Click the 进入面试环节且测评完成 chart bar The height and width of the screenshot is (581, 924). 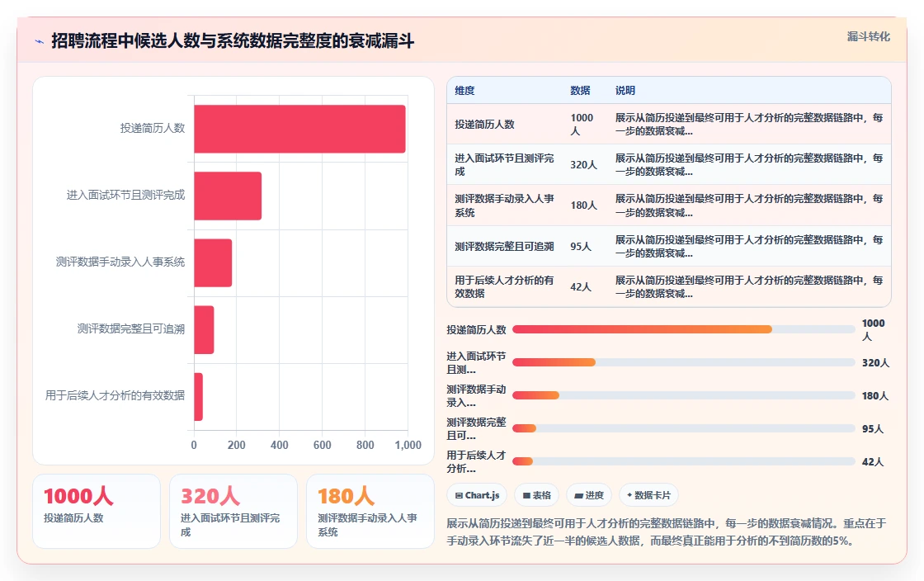(228, 196)
